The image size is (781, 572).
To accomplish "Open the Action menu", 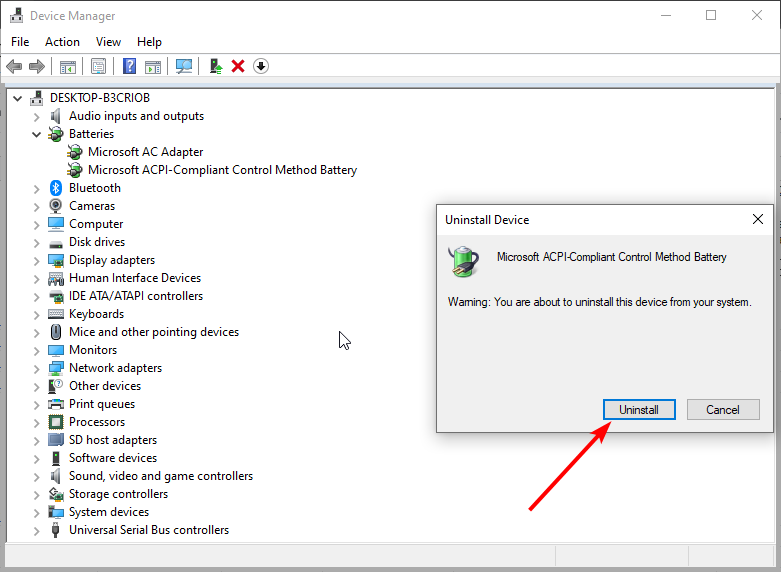I will [x=62, y=42].
